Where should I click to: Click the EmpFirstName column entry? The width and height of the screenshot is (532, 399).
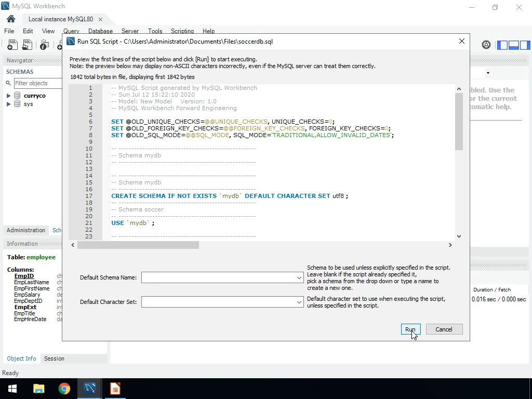32,288
